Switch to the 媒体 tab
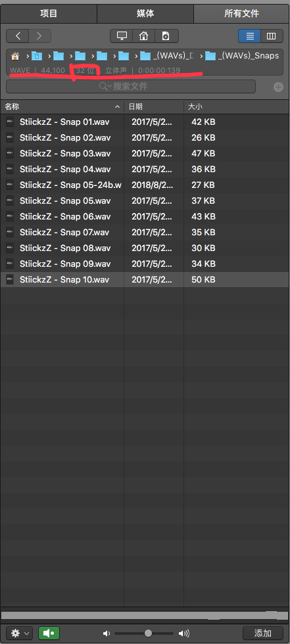Viewport: 290px width, 644px height. point(145,14)
